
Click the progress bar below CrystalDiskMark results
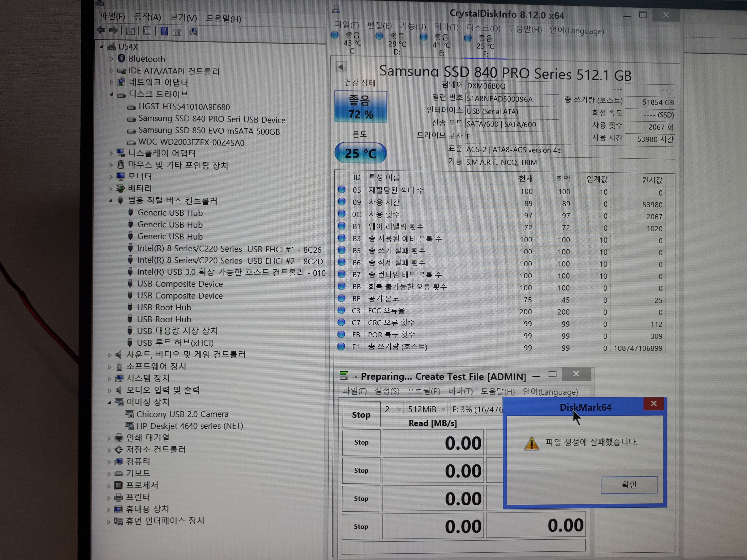coord(463,546)
